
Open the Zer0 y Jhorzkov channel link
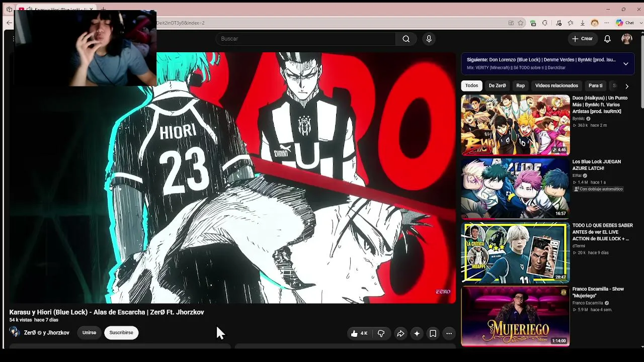pos(47,333)
